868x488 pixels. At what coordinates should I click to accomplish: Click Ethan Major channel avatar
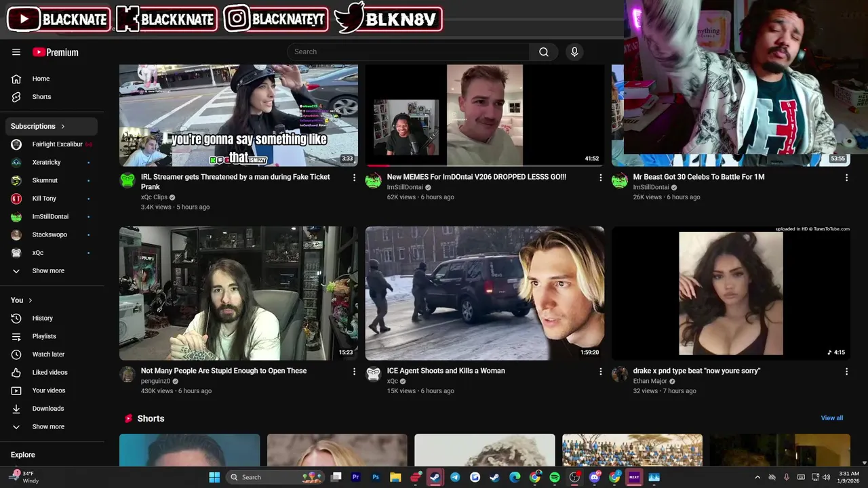tap(620, 374)
